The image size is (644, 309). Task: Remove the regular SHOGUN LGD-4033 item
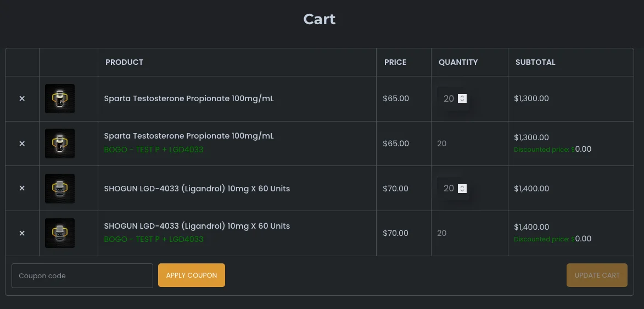22,189
